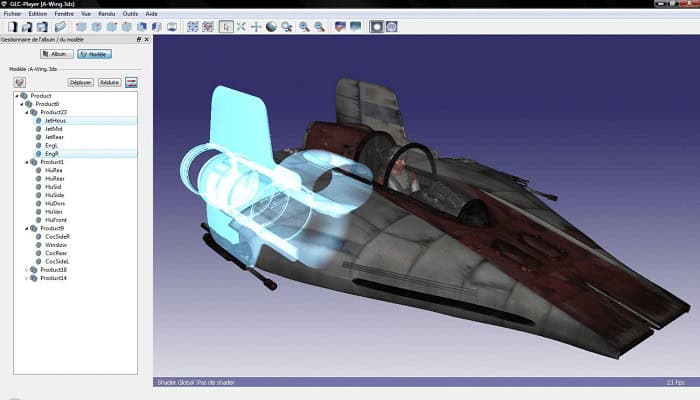Image resolution: width=700 pixels, height=400 pixels.
Task: Click the zoom out magnifier
Action: click(x=319, y=27)
